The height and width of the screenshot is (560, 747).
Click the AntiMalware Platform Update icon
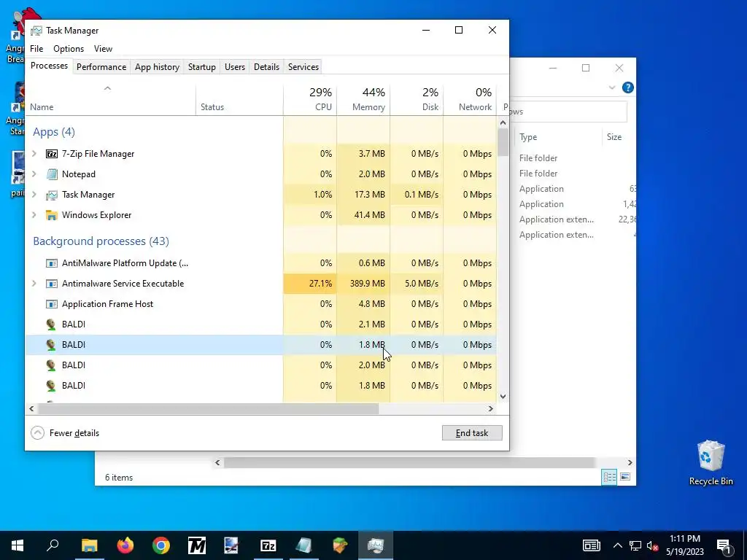tap(52, 263)
